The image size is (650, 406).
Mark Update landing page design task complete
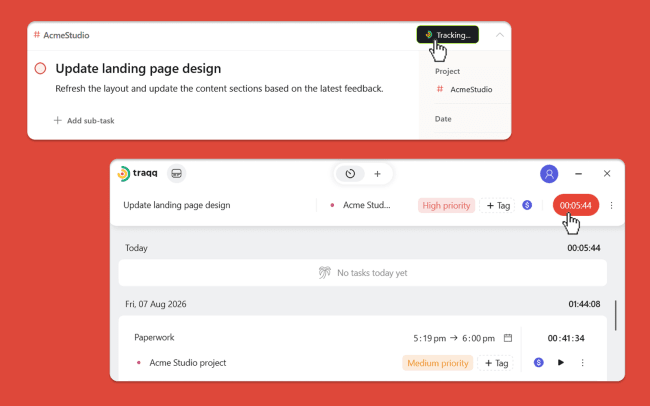pos(40,68)
